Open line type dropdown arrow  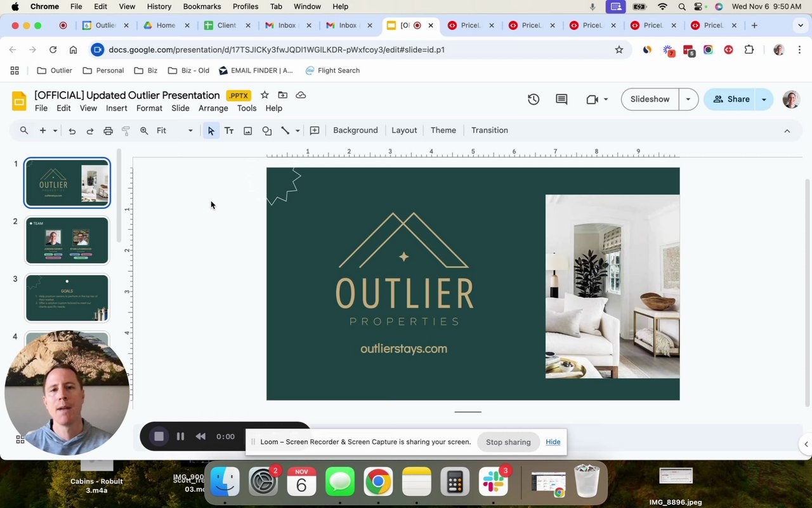298,131
